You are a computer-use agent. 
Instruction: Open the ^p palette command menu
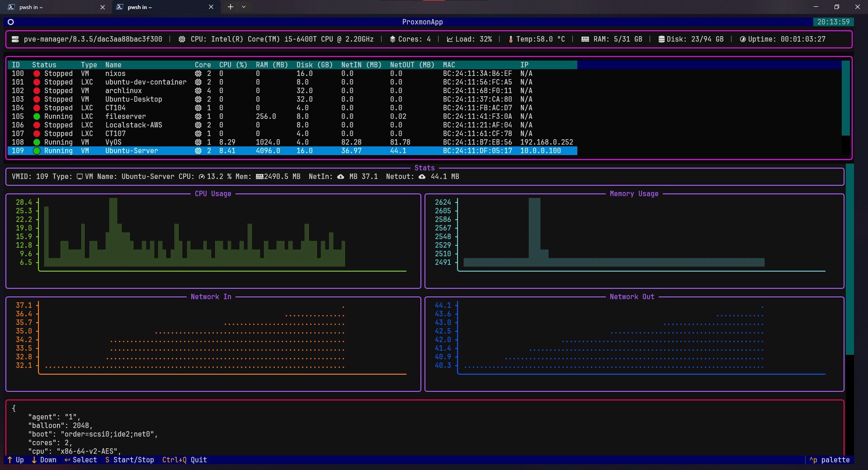click(830, 460)
